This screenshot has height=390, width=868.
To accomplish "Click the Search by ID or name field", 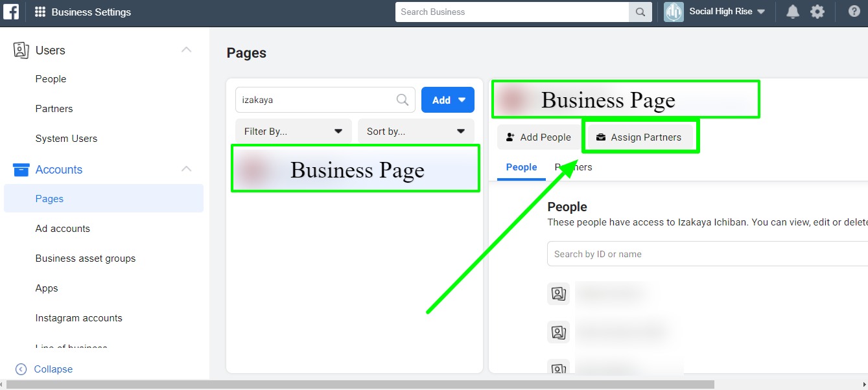I will [x=707, y=254].
